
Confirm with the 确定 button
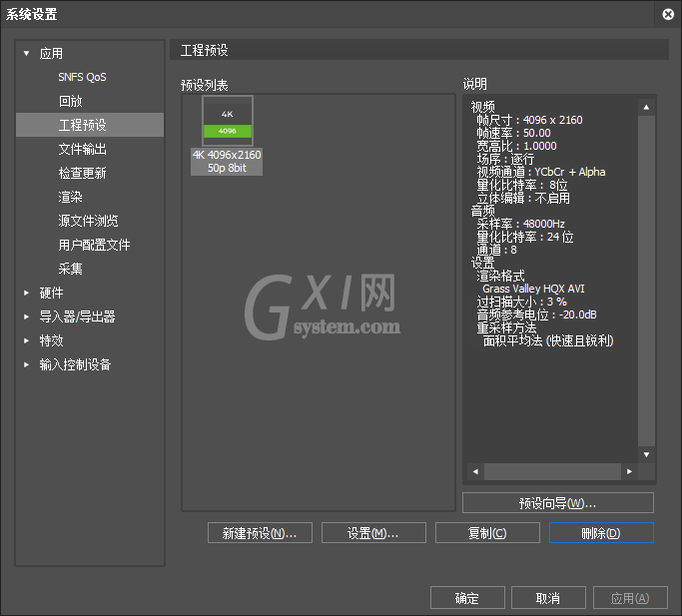tap(467, 598)
